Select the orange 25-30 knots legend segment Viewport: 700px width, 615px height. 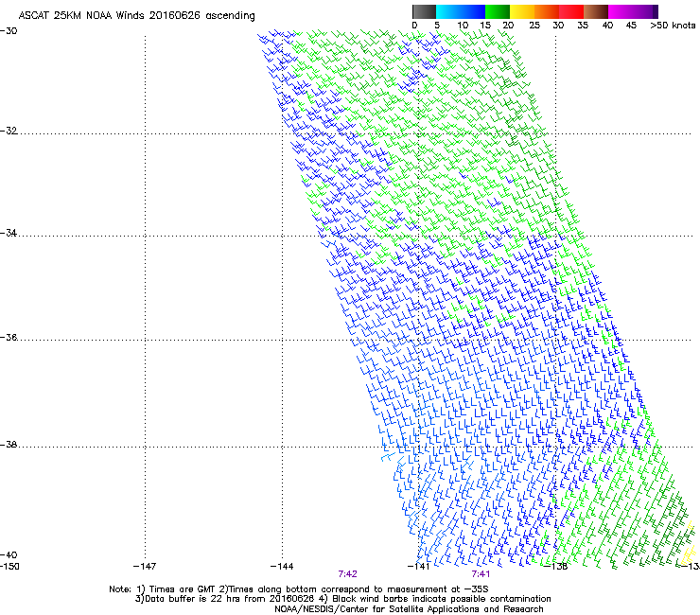pos(547,11)
